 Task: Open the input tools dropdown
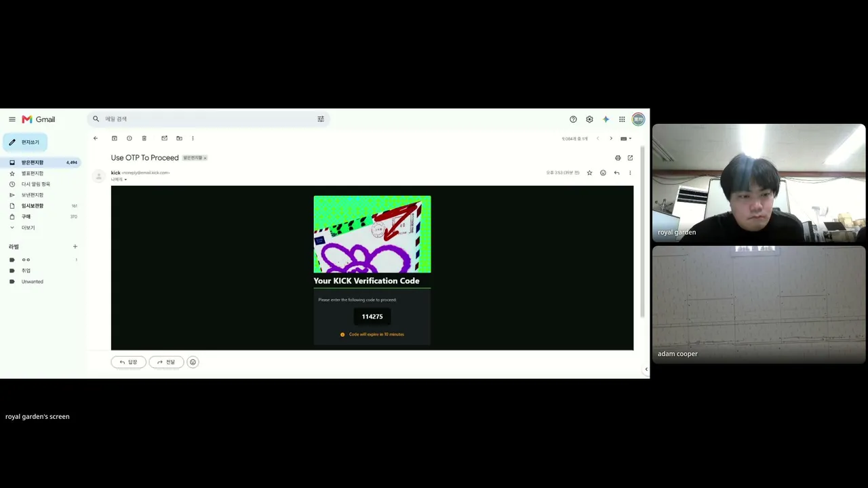626,138
